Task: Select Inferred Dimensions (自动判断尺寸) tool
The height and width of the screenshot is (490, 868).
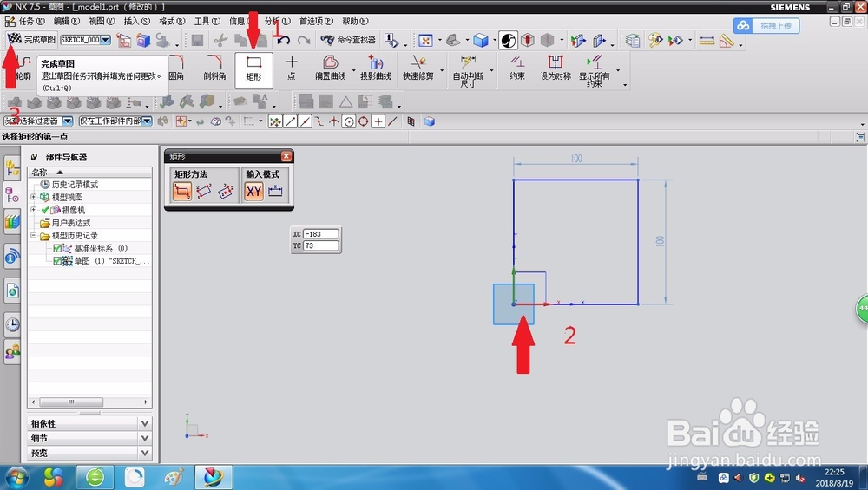Action: pyautogui.click(x=468, y=71)
